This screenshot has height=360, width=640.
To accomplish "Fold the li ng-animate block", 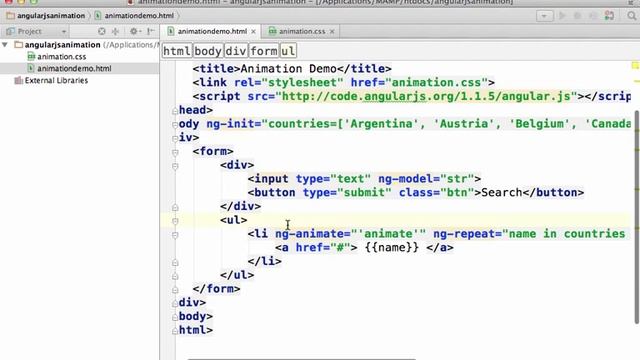I will click(x=175, y=235).
